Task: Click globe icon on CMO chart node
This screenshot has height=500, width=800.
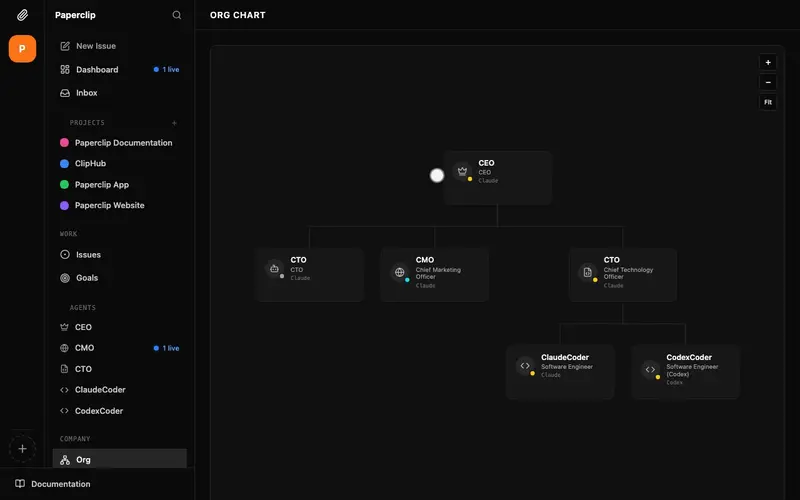Action: pyautogui.click(x=399, y=271)
